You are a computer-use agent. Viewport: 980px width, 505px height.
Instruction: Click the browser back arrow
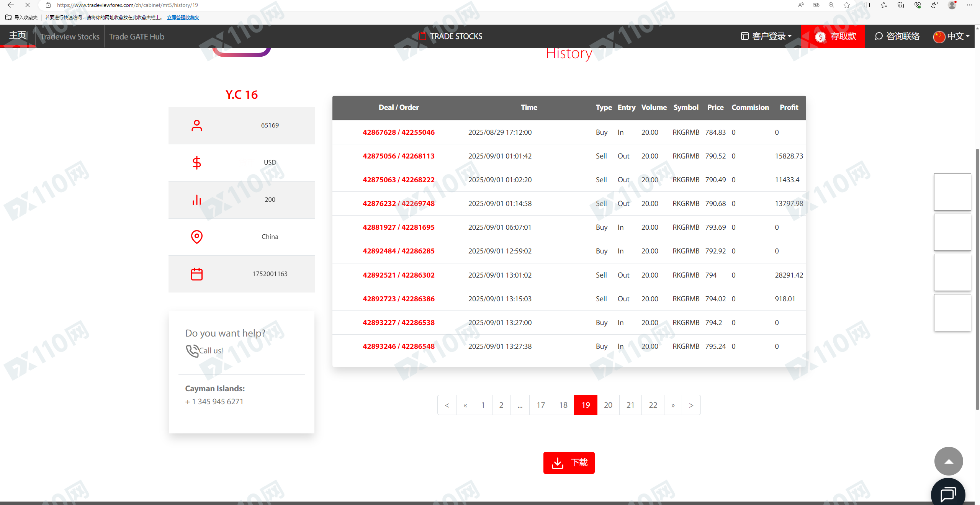point(10,5)
